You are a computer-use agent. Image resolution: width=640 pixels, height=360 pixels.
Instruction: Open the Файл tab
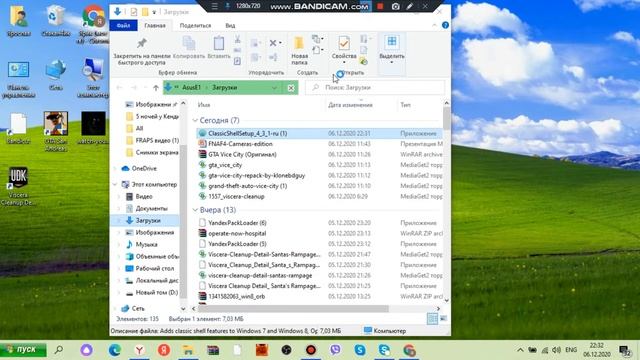pyautogui.click(x=123, y=25)
